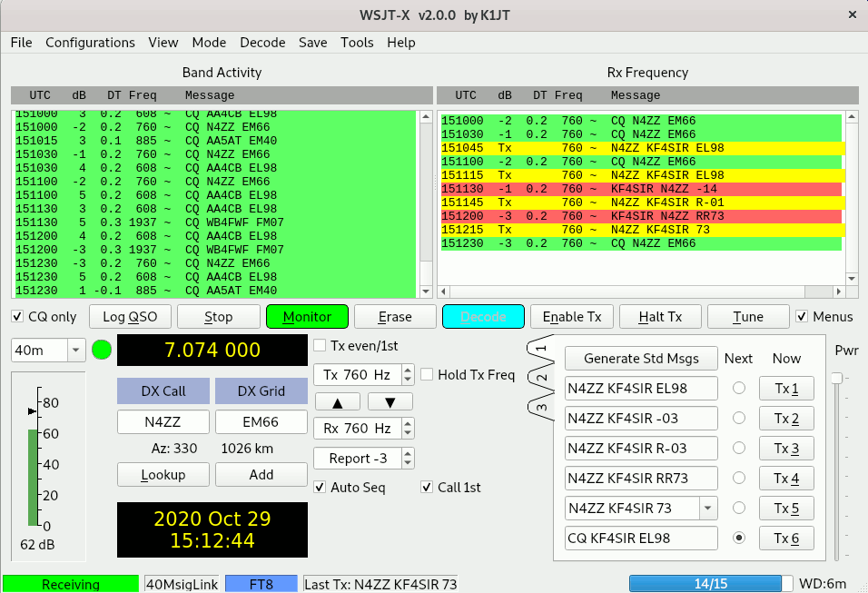868x593 pixels.
Task: Click the Stop button
Action: (x=219, y=317)
